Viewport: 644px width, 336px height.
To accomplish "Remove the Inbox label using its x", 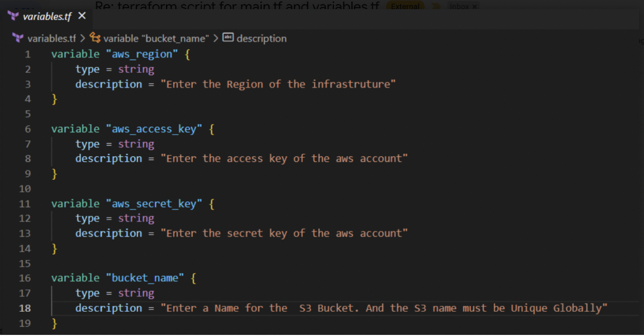I will [474, 6].
